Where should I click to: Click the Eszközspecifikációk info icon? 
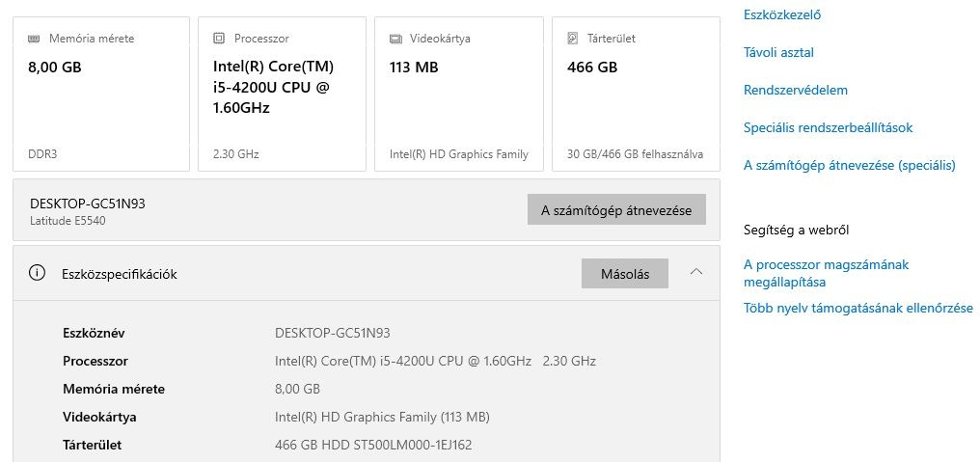(38, 273)
